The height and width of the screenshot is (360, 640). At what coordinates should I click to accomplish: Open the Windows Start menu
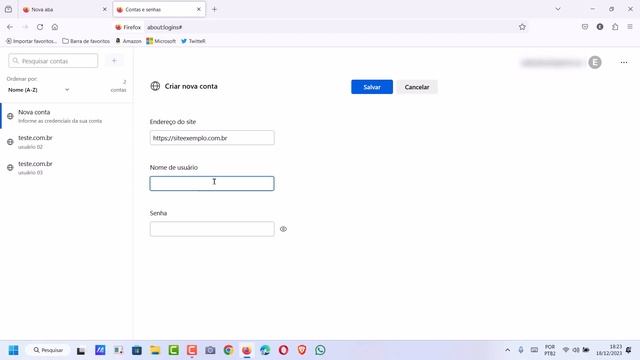coord(13,350)
